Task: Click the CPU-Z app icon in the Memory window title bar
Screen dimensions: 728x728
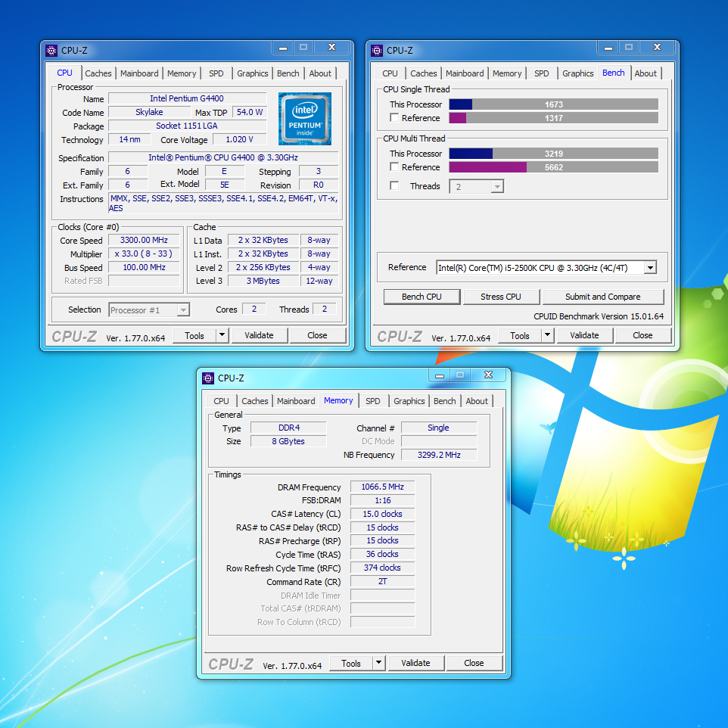Action: [x=208, y=378]
